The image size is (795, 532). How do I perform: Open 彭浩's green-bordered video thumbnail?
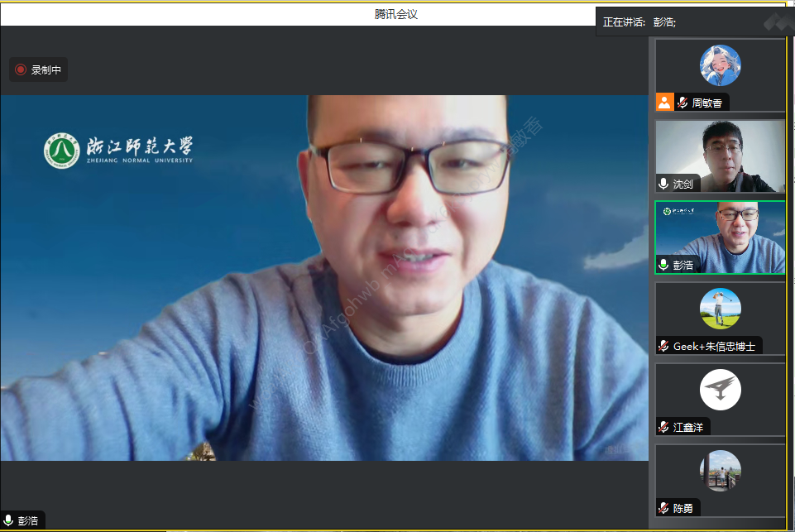tap(720, 237)
